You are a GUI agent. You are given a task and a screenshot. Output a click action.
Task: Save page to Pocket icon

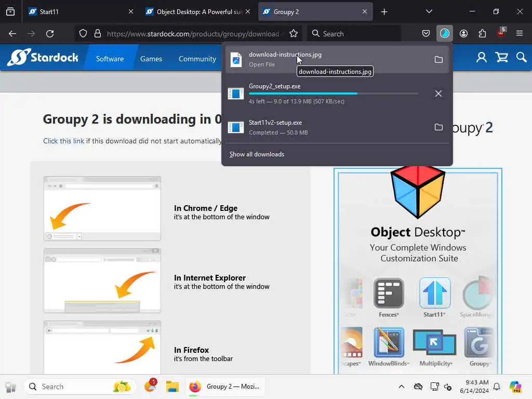(426, 34)
